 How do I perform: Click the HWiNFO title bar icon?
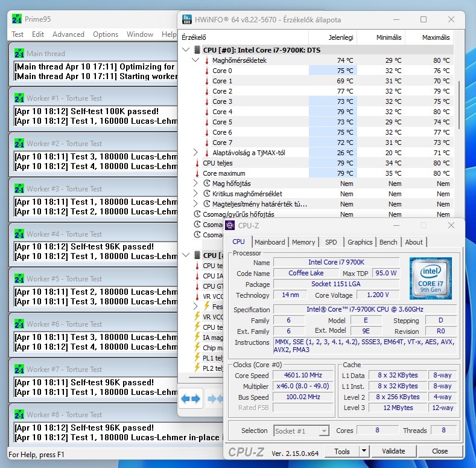[x=186, y=19]
